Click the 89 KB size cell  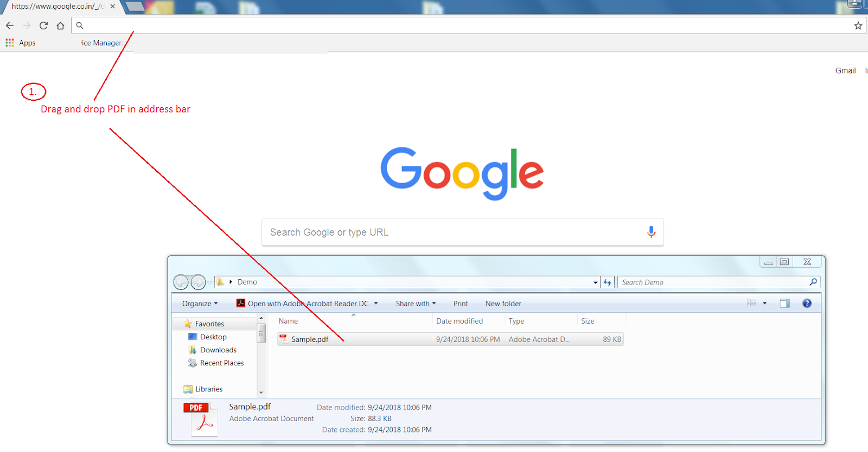coord(612,339)
